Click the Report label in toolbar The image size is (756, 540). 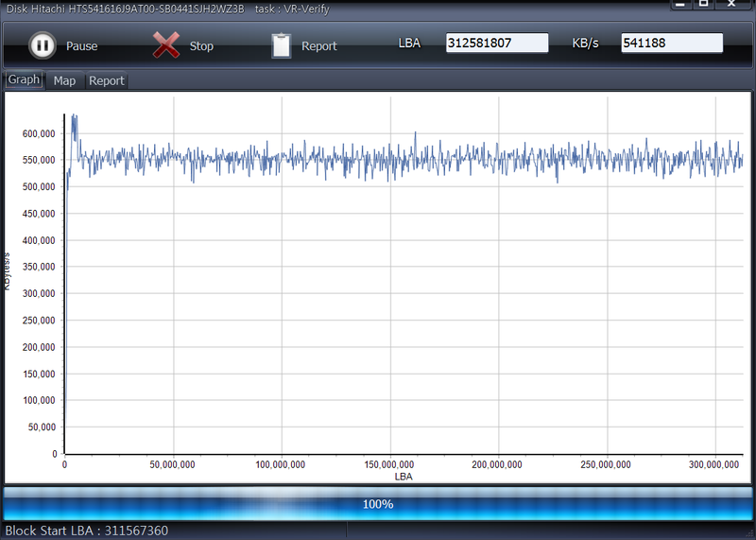point(318,46)
